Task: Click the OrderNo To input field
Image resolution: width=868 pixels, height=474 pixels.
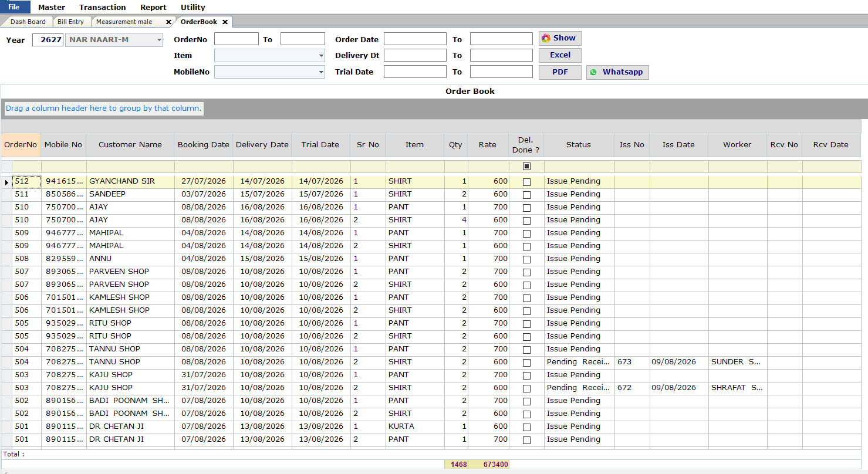Action: [303, 39]
